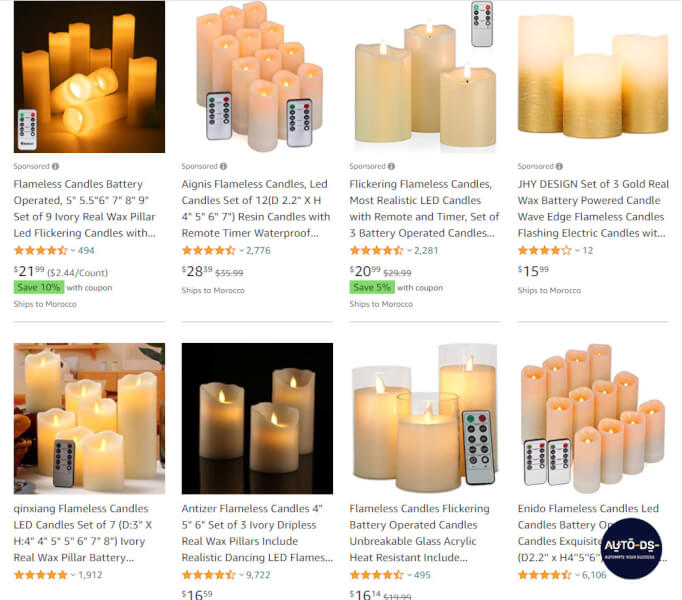Screen dimensions: 682x600
Task: Click the Save 10% coupon badge
Action: [x=39, y=288]
